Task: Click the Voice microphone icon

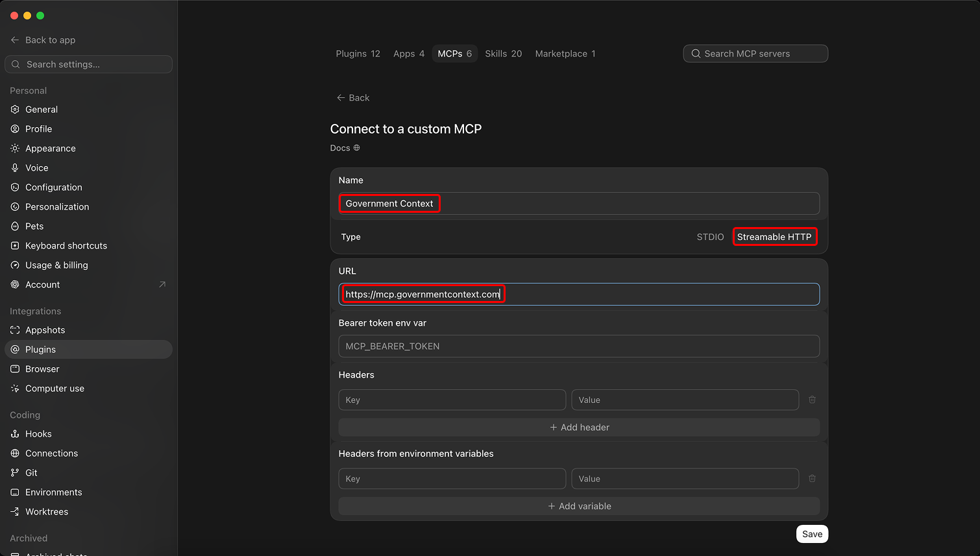Action: [15, 168]
